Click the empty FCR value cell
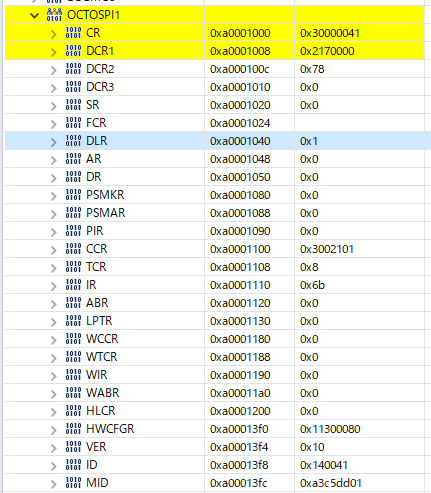 [359, 123]
